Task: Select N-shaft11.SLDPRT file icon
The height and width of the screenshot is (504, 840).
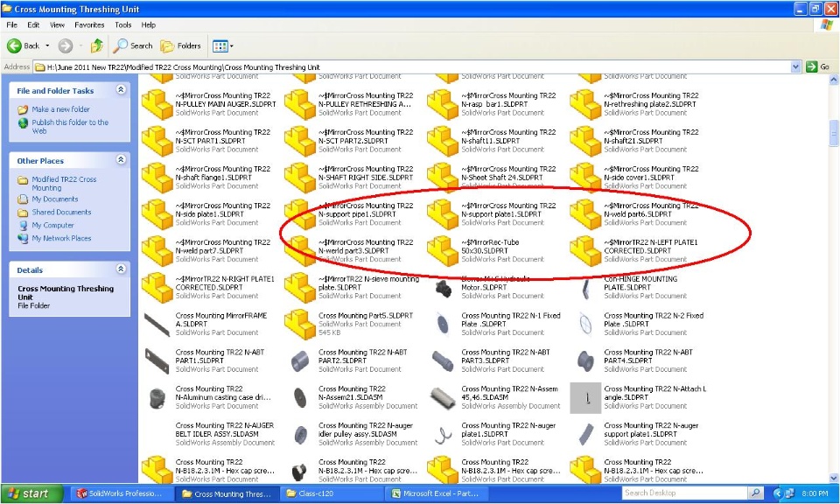Action: tap(443, 141)
